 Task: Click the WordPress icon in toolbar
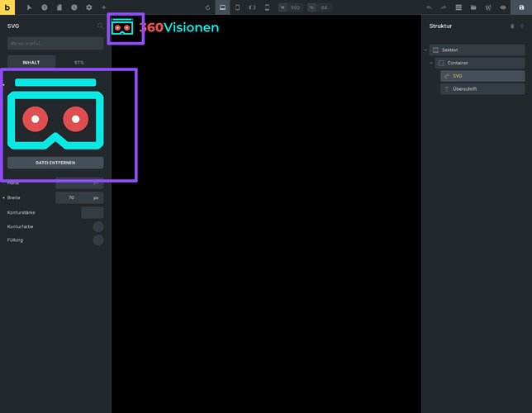click(x=488, y=7)
